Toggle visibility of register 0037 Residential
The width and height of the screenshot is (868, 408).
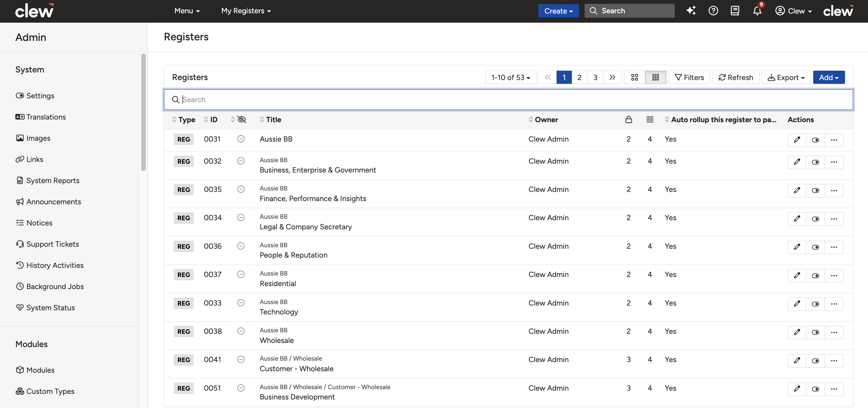click(x=816, y=275)
